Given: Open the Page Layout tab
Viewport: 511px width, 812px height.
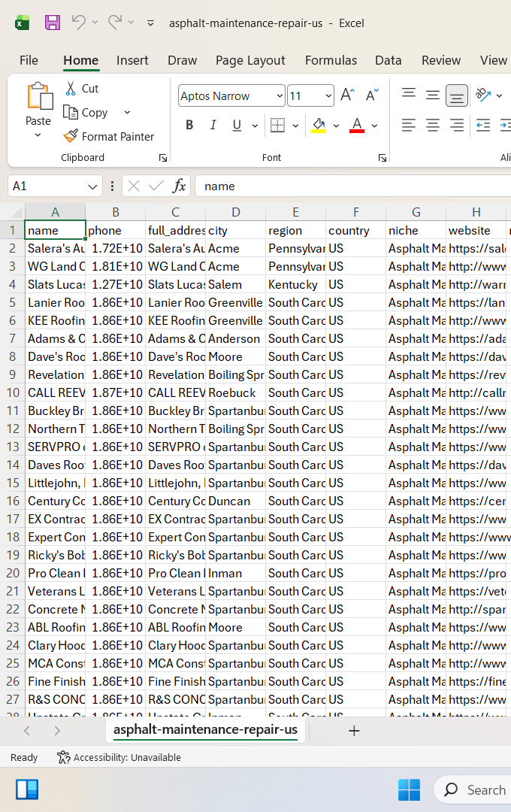Looking at the screenshot, I should [x=250, y=60].
